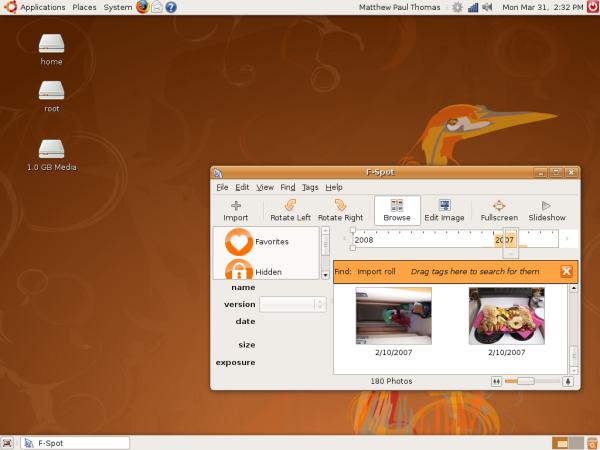Close the orange Find bar
The height and width of the screenshot is (450, 600).
pyautogui.click(x=566, y=271)
